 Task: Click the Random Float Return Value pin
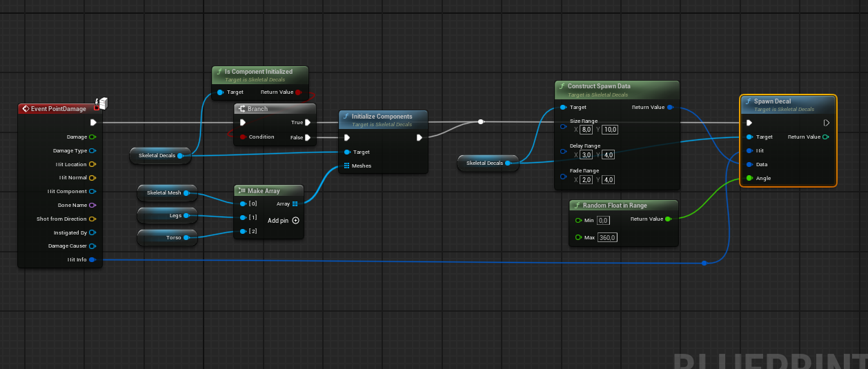pyautogui.click(x=668, y=219)
